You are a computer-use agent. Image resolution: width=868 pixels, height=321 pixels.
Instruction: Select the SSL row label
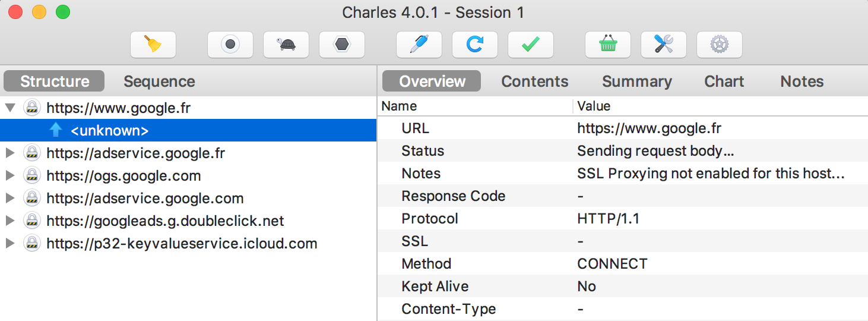tap(414, 241)
